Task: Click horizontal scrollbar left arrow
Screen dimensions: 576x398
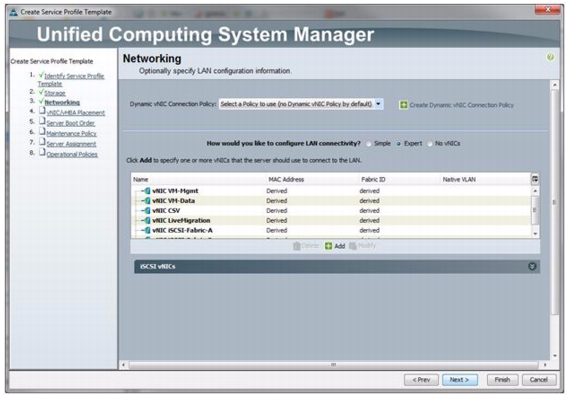Action: [124, 365]
